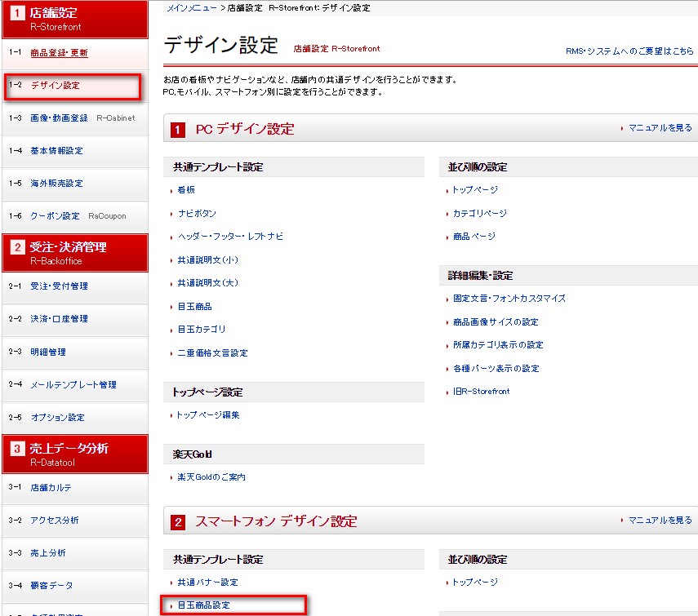Open 店舗カルテ

[51, 487]
